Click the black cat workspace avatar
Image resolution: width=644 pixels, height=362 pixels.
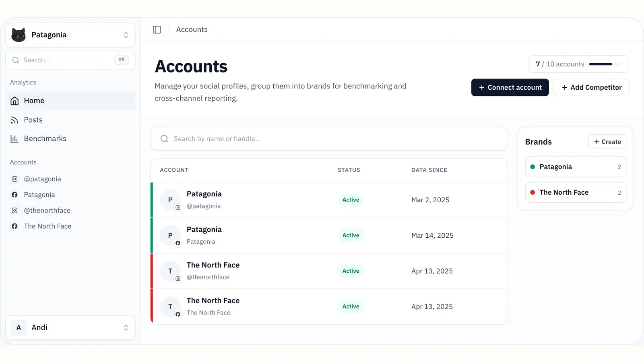point(19,35)
